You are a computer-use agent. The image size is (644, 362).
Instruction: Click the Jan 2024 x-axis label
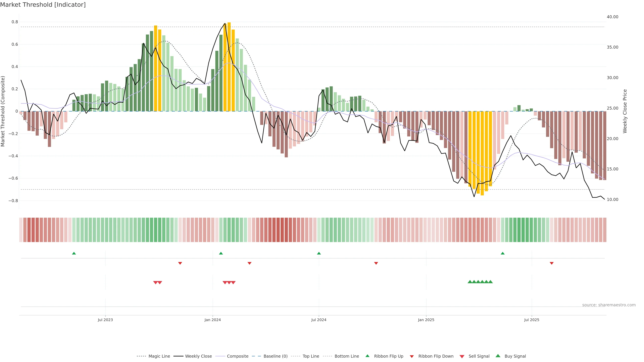(212, 320)
